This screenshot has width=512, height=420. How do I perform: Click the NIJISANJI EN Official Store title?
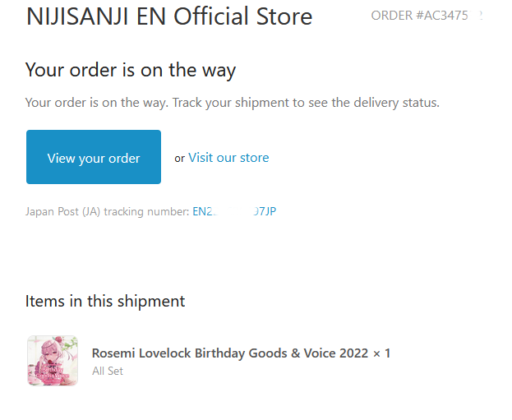169,16
